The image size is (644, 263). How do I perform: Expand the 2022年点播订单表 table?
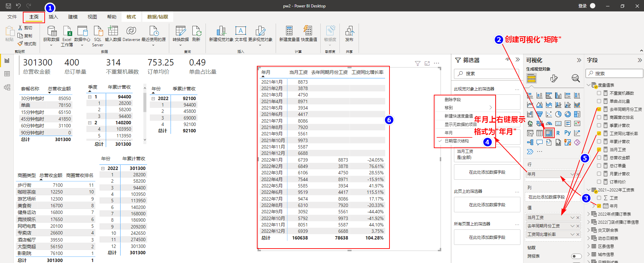coord(589,214)
